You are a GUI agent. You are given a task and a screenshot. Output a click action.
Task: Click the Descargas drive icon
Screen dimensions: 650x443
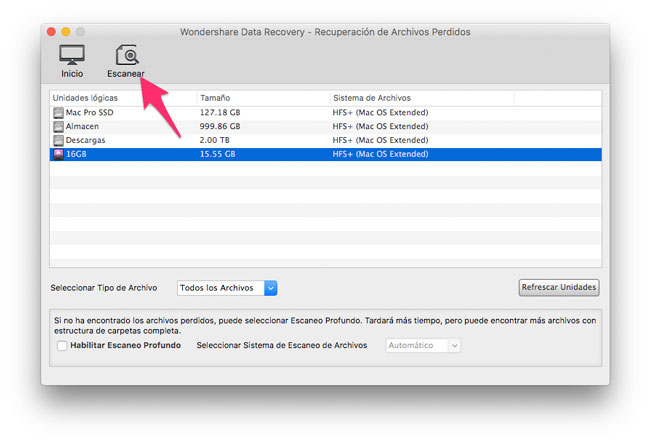click(x=58, y=141)
